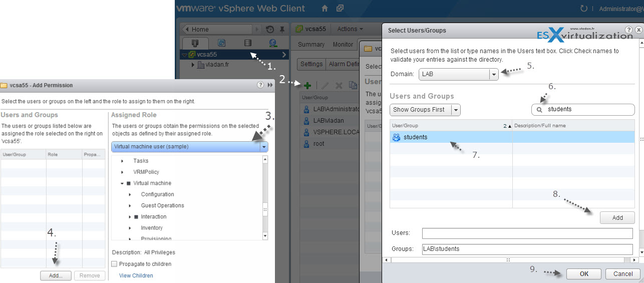This screenshot has height=283, width=644.
Task: Enable Propagate to children checkbox
Action: tap(114, 264)
